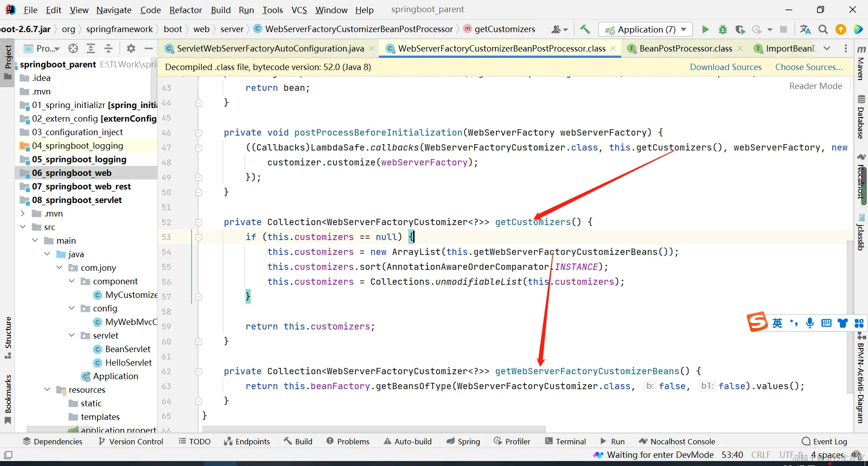Start debugging with the bug icon

pyautogui.click(x=723, y=29)
